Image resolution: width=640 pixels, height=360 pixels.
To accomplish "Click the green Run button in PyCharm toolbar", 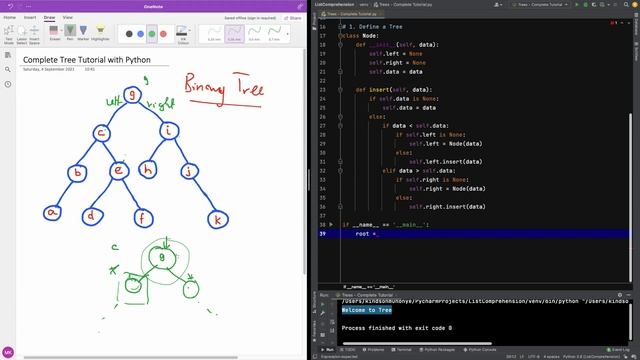I will point(576,4).
